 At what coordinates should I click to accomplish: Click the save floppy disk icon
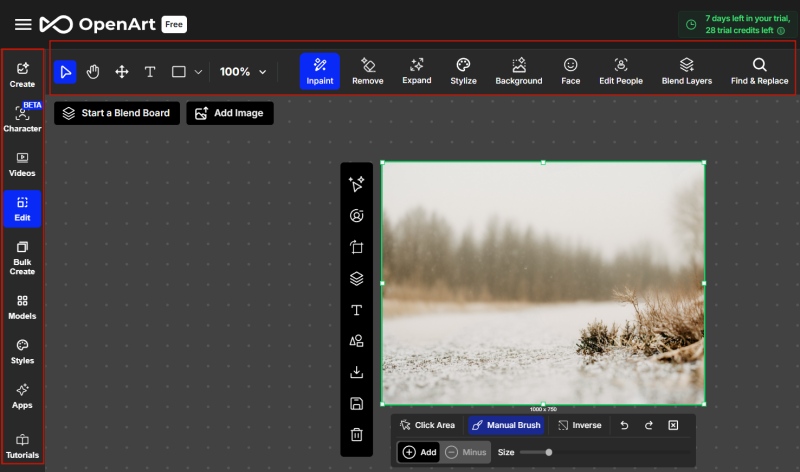[356, 403]
